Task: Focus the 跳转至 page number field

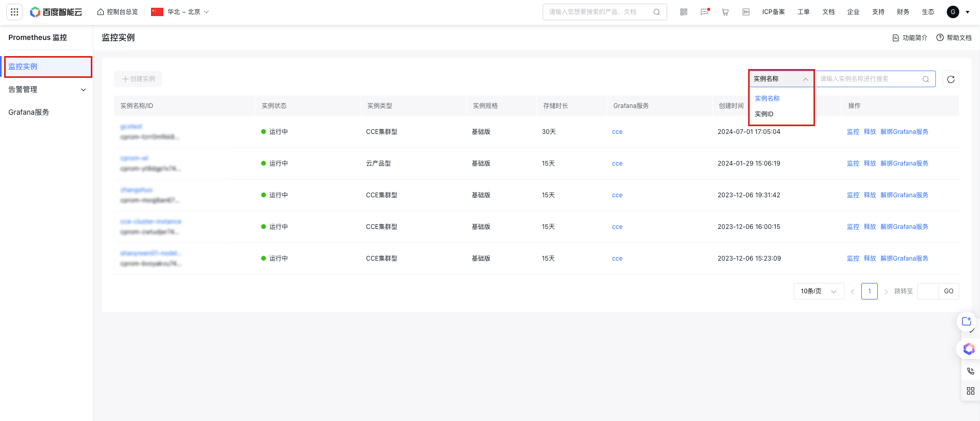Action: (x=928, y=291)
